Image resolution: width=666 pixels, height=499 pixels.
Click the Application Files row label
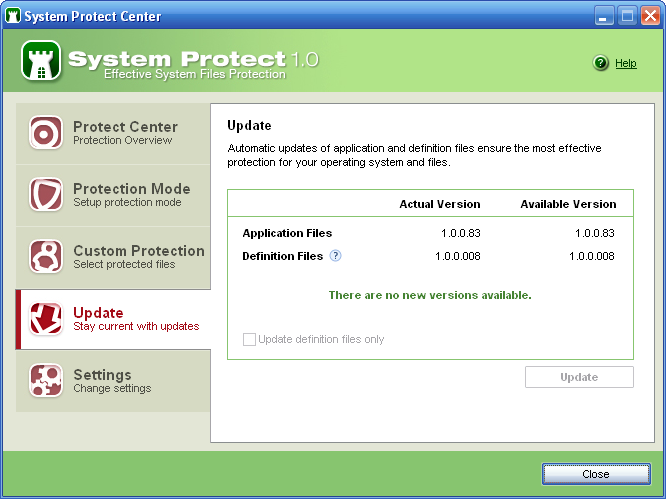[x=287, y=233]
